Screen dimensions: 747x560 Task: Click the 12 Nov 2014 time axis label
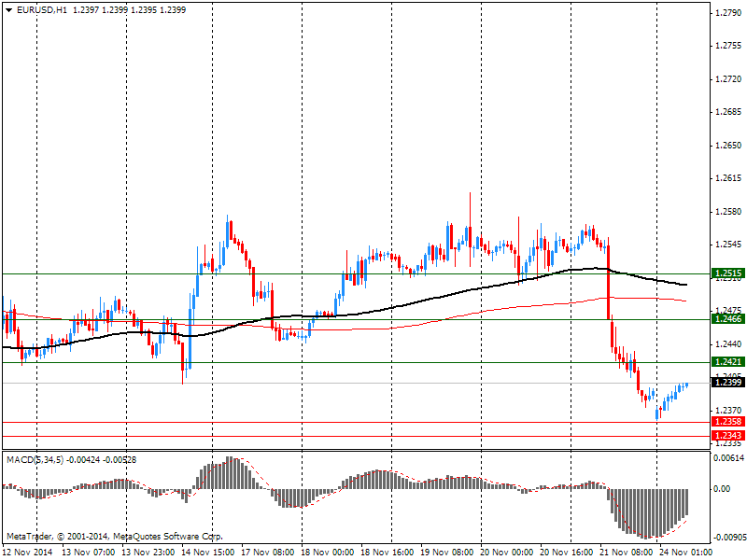tap(30, 552)
